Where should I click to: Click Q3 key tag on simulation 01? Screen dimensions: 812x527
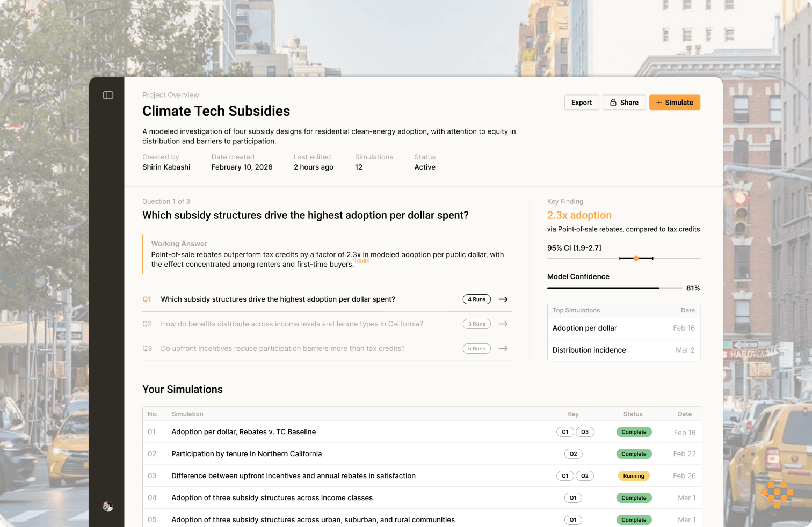coord(585,432)
